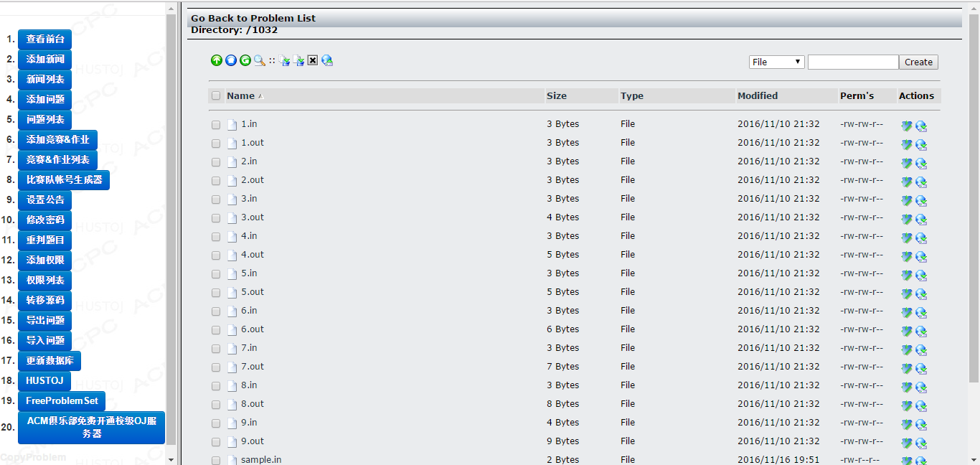Open the File type dropdown
The image size is (980, 465).
click(x=777, y=62)
